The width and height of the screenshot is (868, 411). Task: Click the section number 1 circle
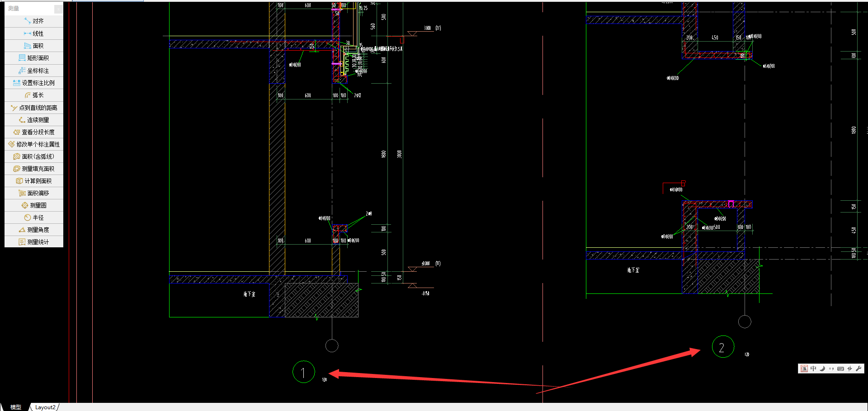303,372
